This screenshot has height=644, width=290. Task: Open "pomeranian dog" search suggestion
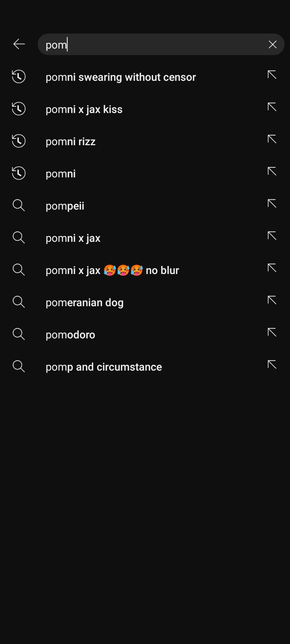coord(85,303)
